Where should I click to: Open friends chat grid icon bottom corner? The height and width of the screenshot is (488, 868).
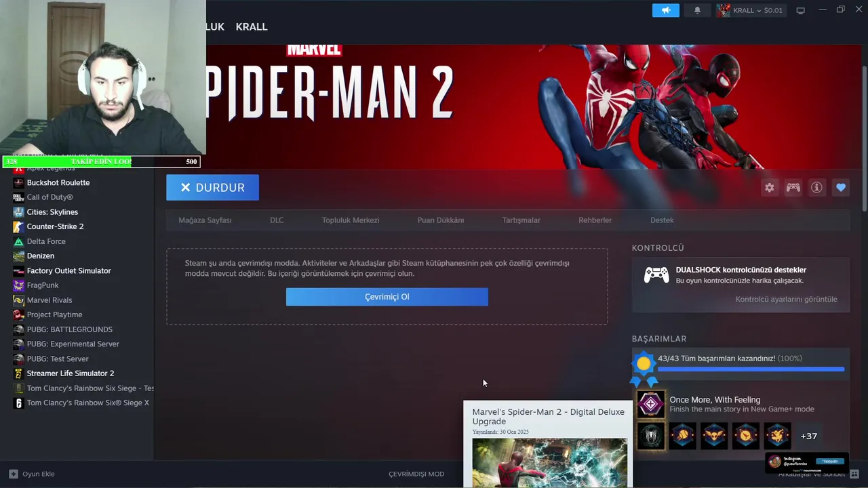coord(856,474)
